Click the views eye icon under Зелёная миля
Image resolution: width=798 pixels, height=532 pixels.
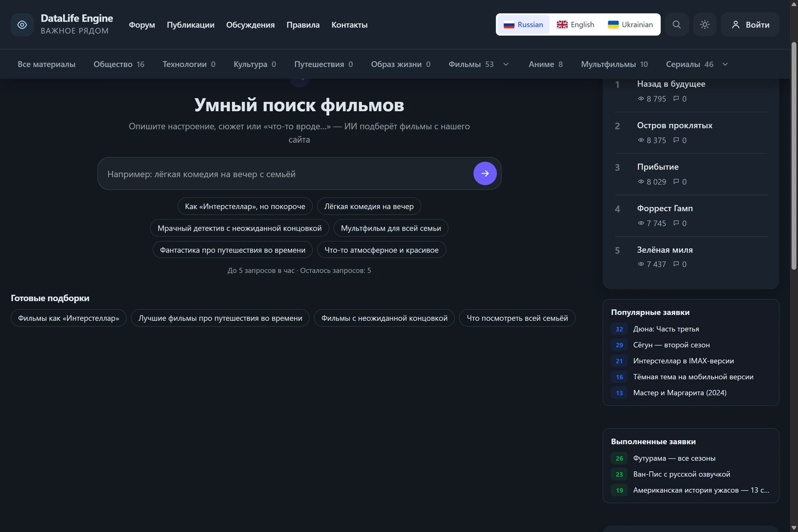641,264
